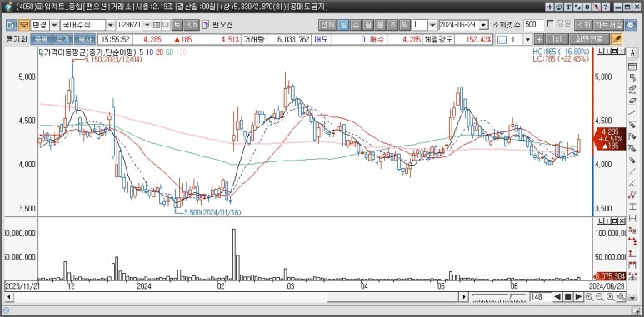Toggle the 당일 checkbox
Viewport: 644px width, 317px height.
click(x=551, y=23)
